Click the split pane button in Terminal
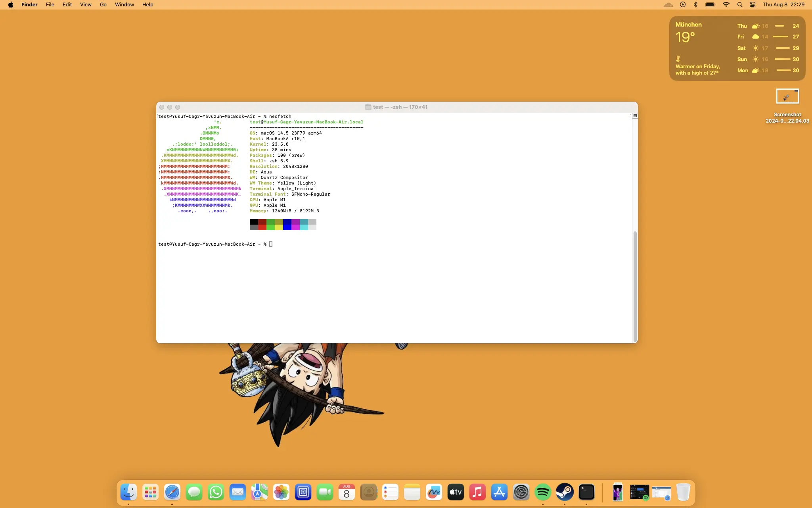Viewport: 812px width, 508px height. (x=635, y=115)
